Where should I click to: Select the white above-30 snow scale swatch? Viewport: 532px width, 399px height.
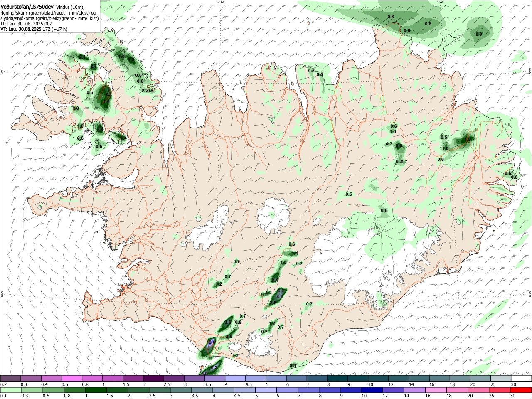click(521, 378)
